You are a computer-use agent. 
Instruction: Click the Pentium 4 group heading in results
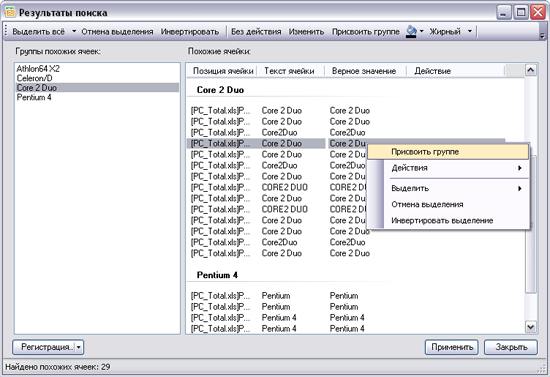(x=217, y=275)
